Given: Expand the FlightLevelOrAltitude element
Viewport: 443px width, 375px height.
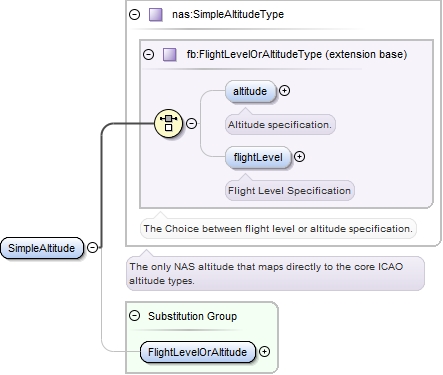Looking at the screenshot, I should click(264, 352).
